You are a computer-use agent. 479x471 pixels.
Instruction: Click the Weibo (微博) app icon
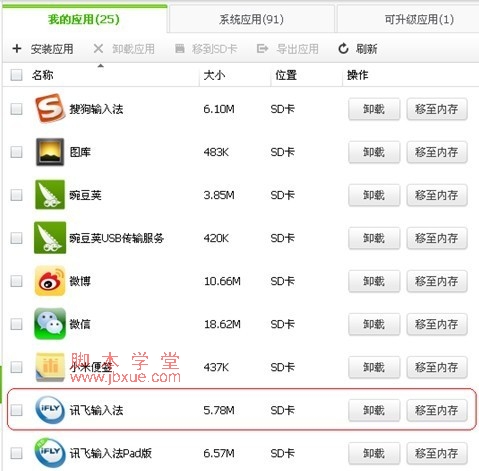click(50, 281)
